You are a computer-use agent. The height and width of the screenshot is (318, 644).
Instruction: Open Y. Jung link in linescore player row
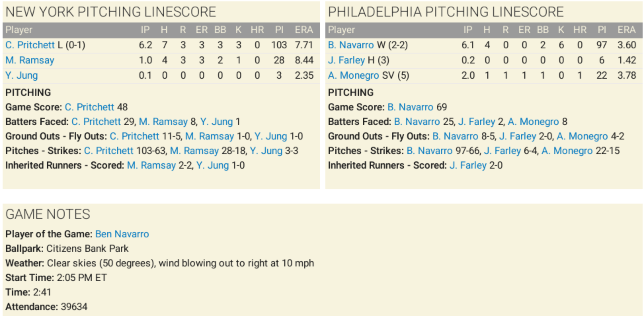pos(21,75)
